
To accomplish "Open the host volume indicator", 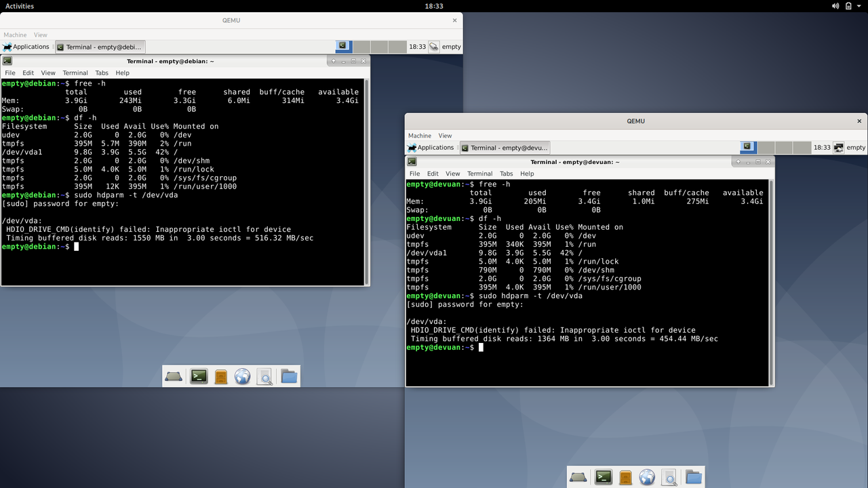I will pos(835,6).
